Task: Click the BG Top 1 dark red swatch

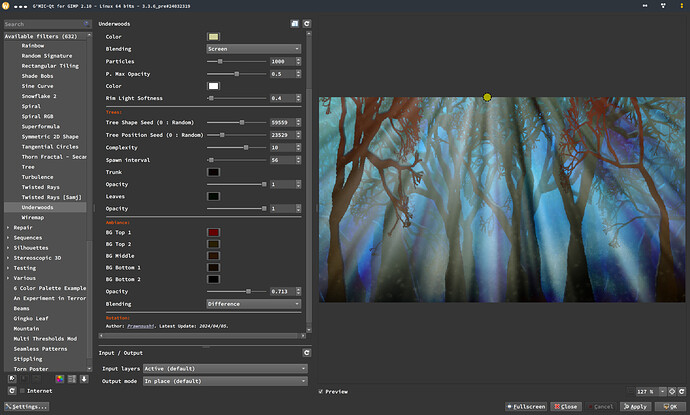Action: click(x=213, y=232)
